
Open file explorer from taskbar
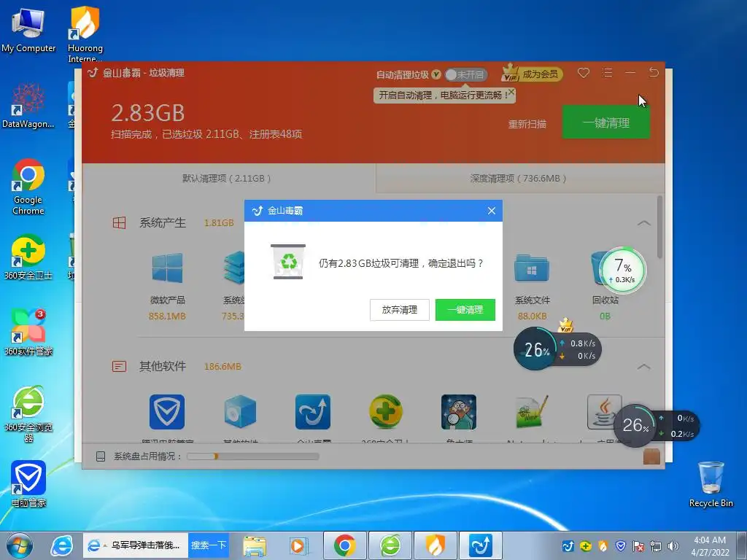pyautogui.click(x=255, y=545)
